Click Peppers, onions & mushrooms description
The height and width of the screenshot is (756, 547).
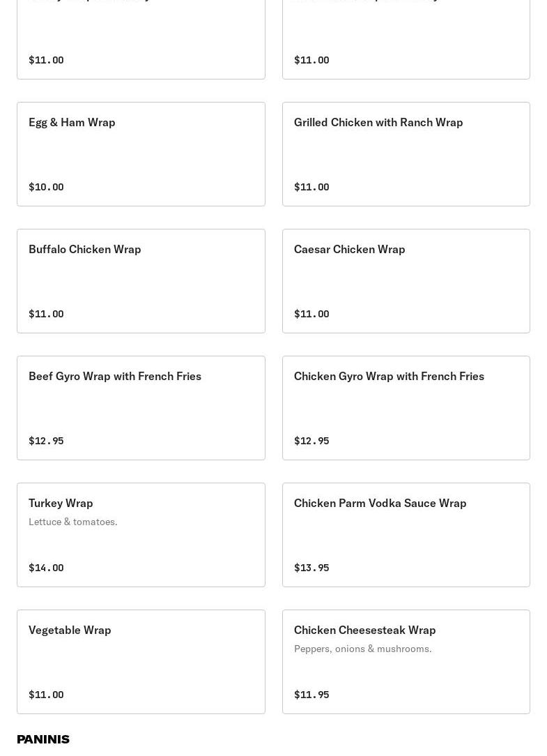[x=363, y=648]
